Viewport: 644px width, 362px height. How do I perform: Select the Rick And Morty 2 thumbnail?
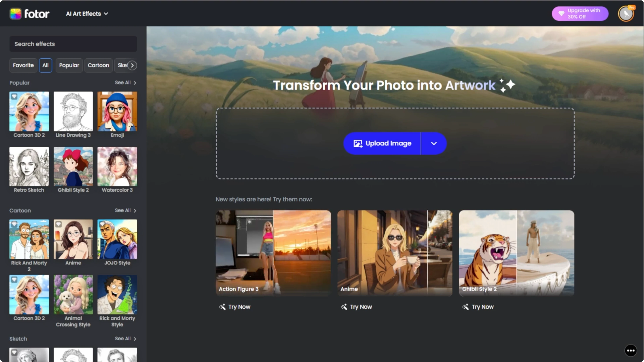coord(29,239)
